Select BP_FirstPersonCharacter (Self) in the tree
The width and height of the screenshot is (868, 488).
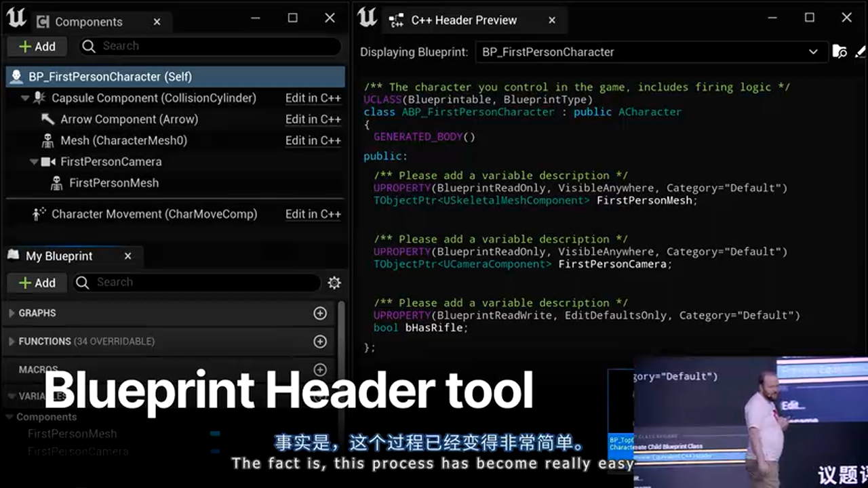pos(110,77)
